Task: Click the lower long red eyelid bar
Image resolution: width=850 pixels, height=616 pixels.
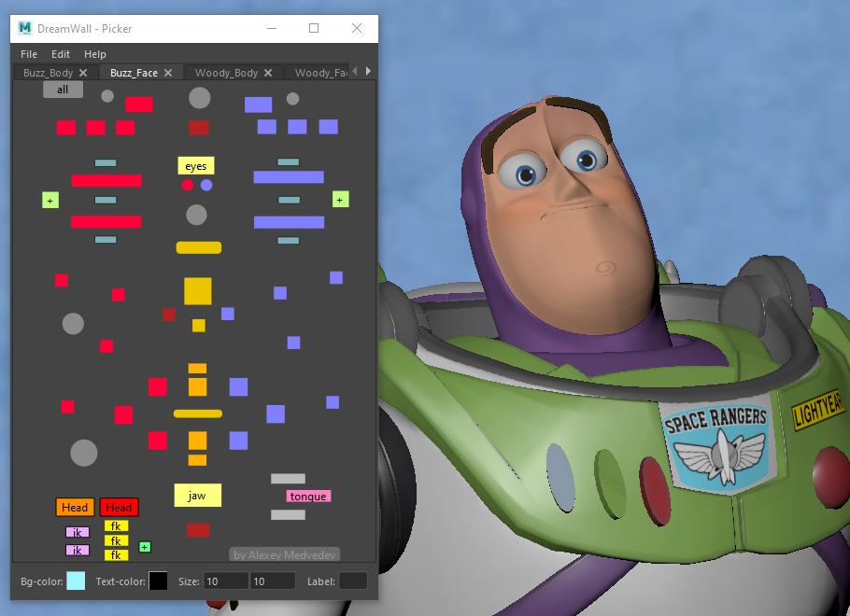Action: [x=106, y=221]
